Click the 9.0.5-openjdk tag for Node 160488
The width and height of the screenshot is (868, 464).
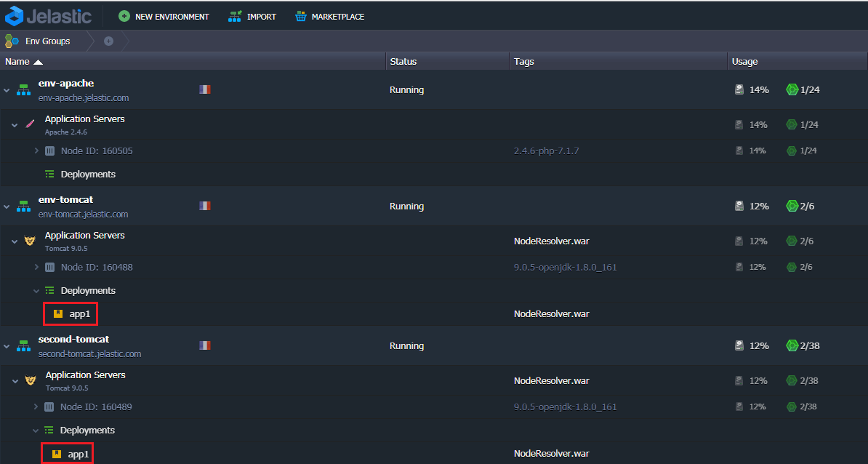565,267
